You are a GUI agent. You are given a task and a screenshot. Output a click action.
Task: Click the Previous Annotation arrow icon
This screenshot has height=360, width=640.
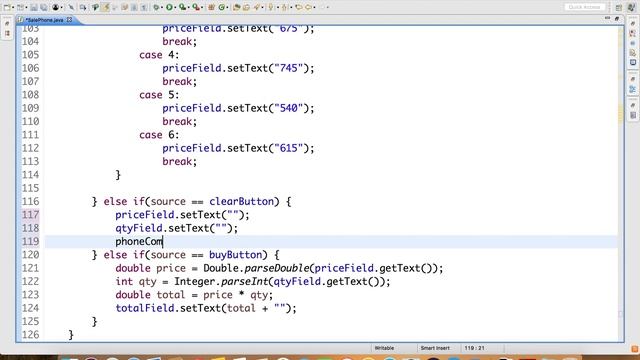[x=284, y=7]
